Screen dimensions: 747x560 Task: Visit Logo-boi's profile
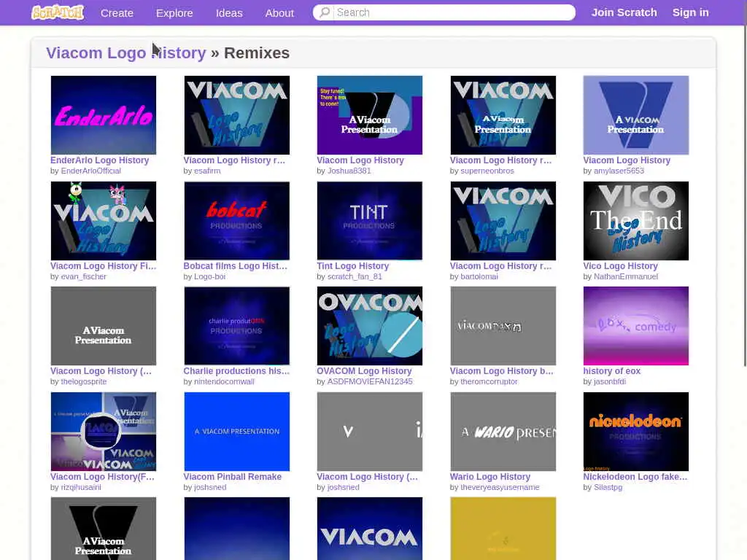pyautogui.click(x=209, y=276)
